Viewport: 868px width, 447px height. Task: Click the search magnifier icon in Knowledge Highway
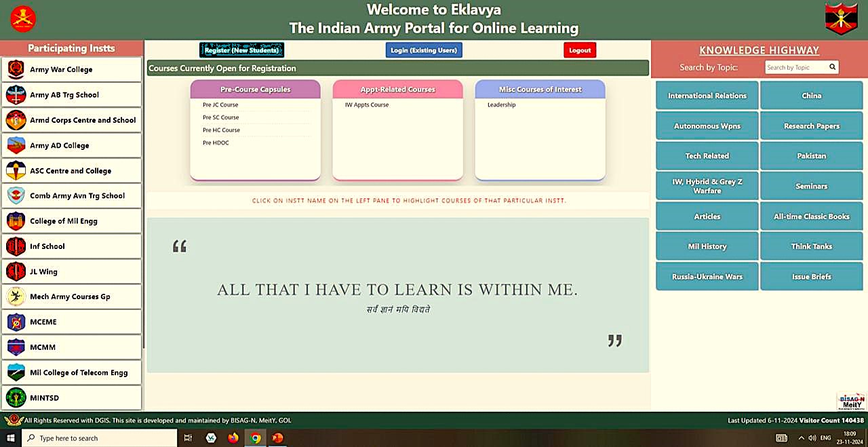click(x=832, y=67)
